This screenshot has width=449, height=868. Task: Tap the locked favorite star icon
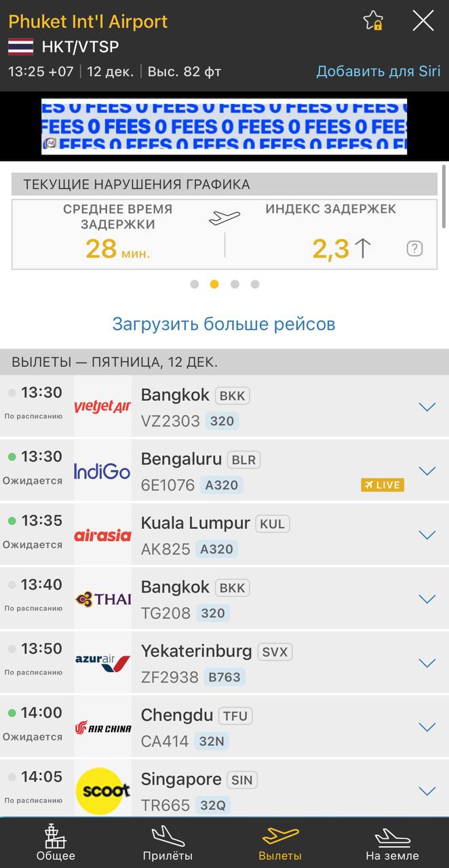tap(373, 21)
